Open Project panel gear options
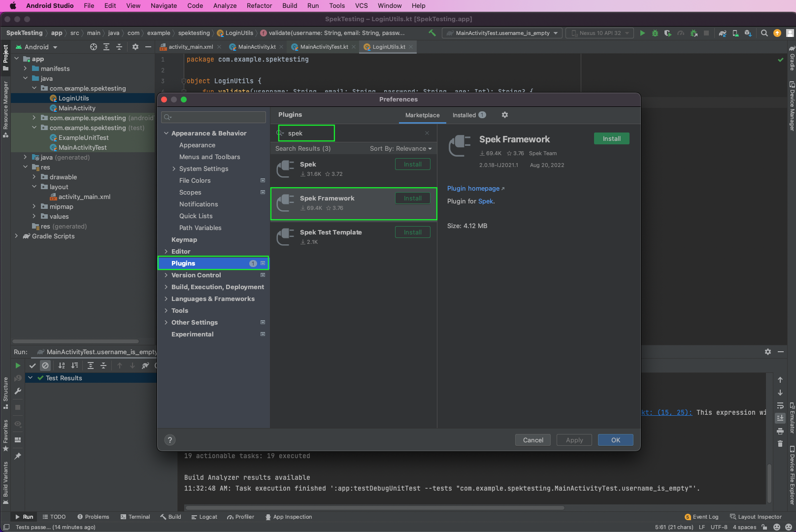The width and height of the screenshot is (796, 532). tap(135, 47)
